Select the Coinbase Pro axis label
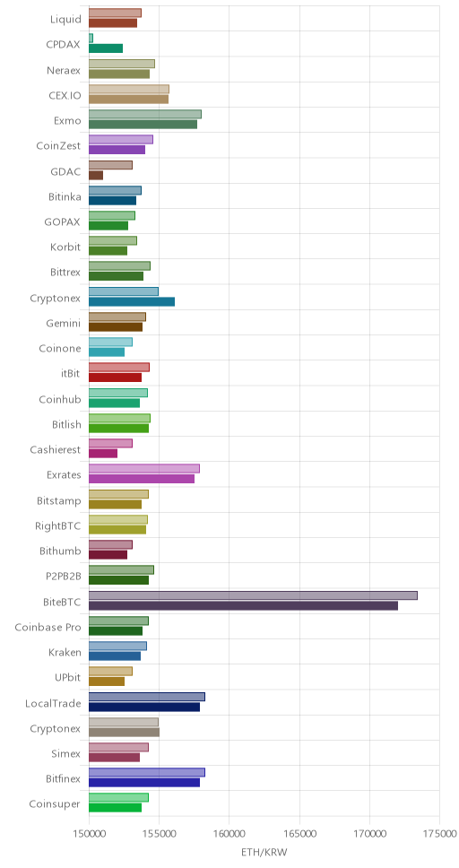The height and width of the screenshot is (868, 459). pos(48,628)
